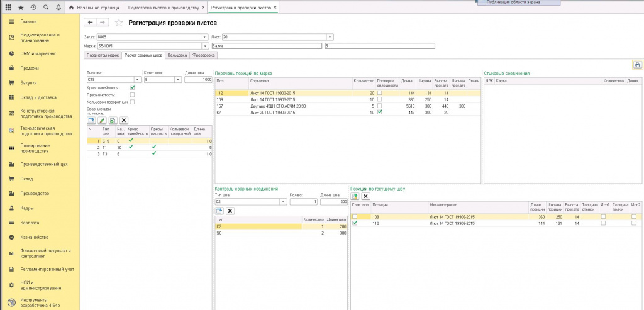Toggle continuity check for position 112
Screen dimensions: 644x310
click(x=379, y=93)
